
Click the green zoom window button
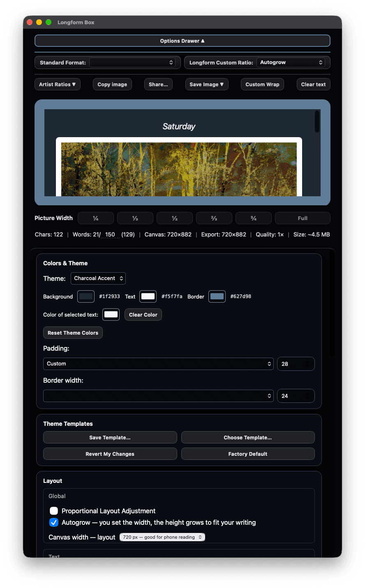[49, 22]
